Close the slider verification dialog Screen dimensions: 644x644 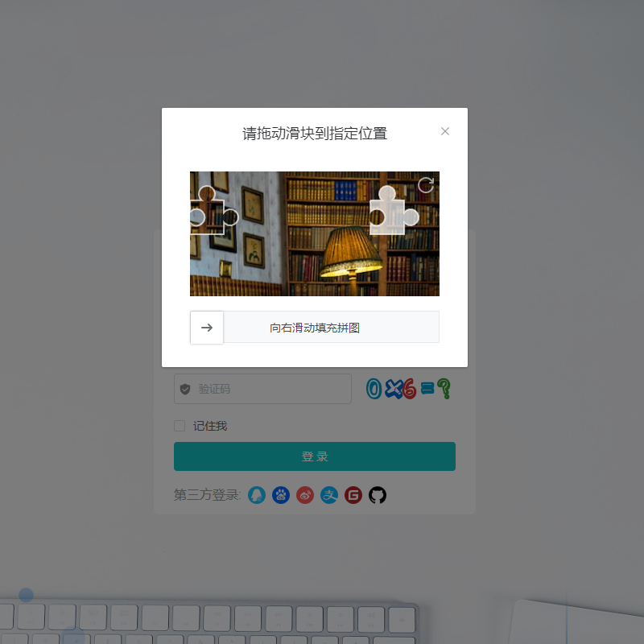(445, 131)
